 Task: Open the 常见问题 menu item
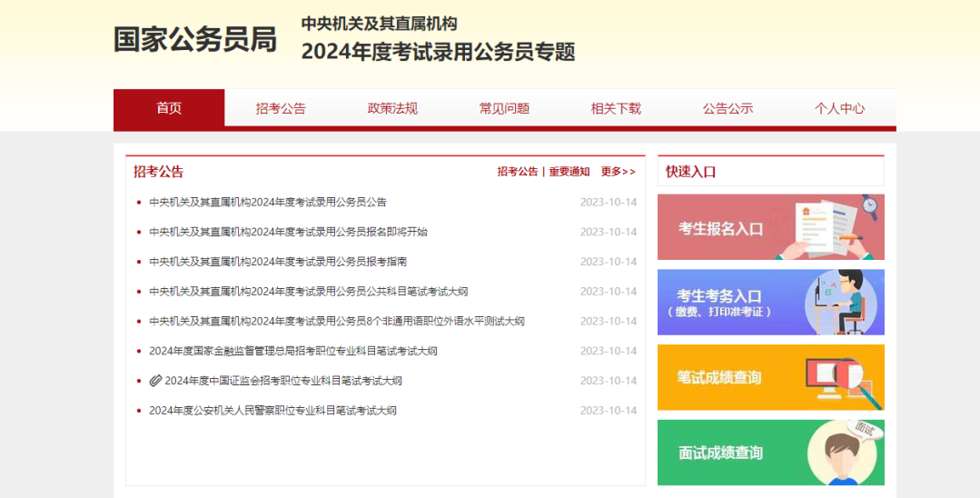click(504, 108)
